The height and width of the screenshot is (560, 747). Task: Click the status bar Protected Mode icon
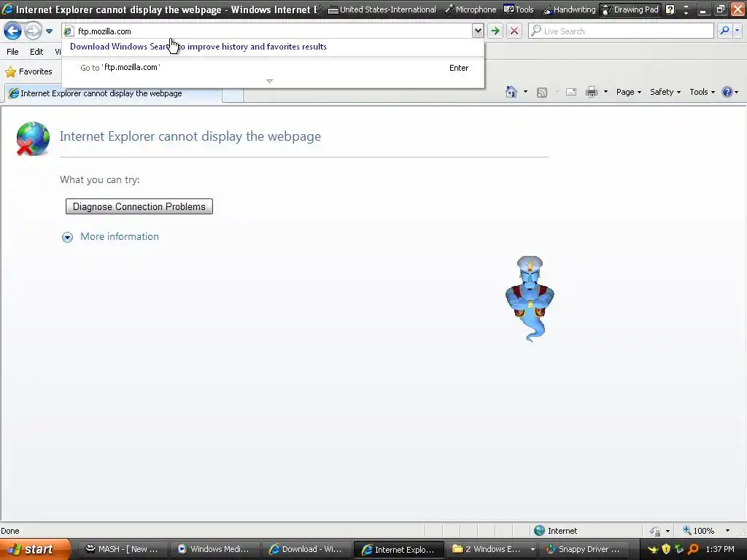pos(655,531)
